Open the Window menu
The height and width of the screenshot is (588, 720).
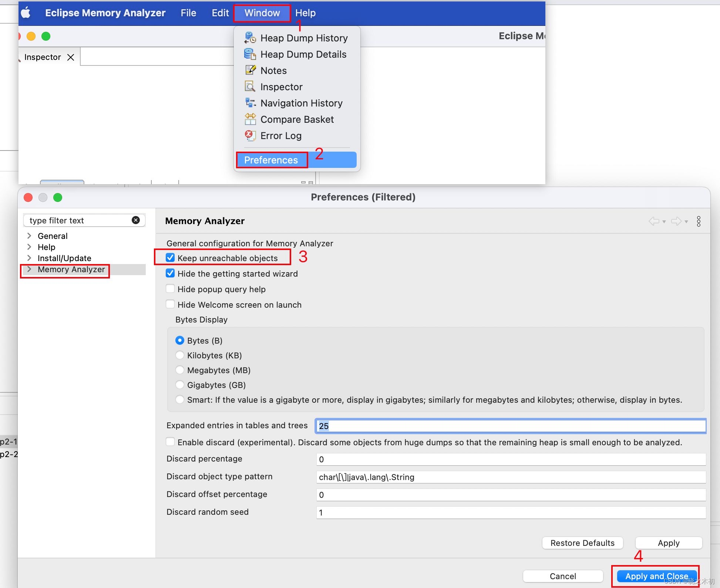pos(262,13)
